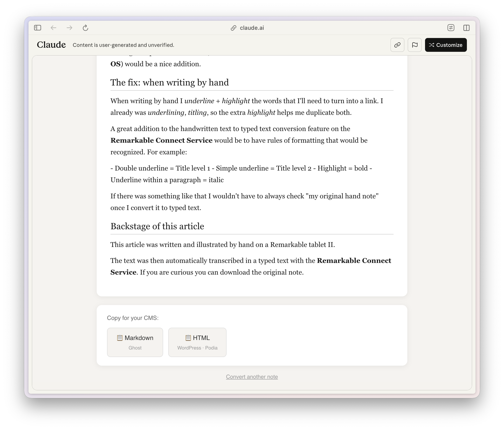Go back to the previous page
Screen dimensions: 504x430
(x=54, y=28)
